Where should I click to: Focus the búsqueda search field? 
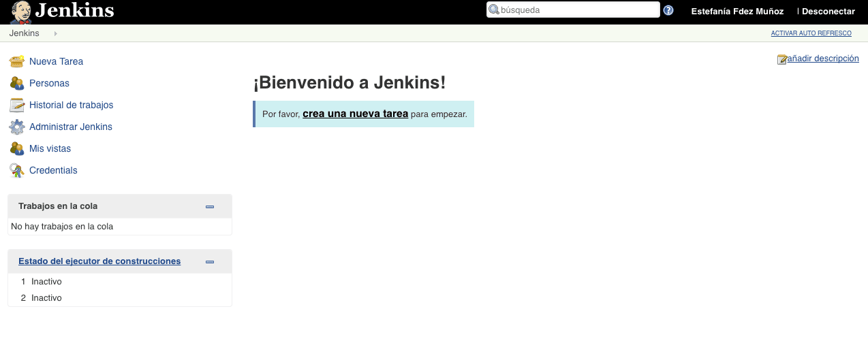point(573,10)
